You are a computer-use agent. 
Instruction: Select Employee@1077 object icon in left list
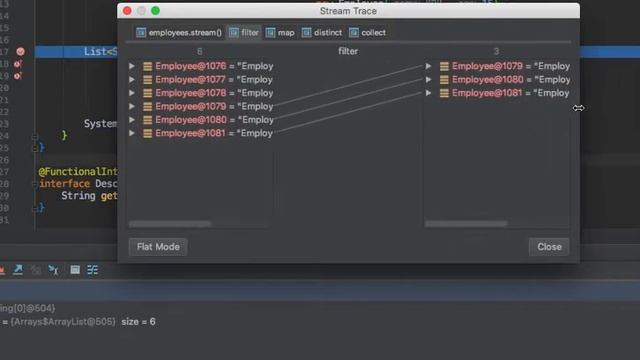(x=147, y=80)
